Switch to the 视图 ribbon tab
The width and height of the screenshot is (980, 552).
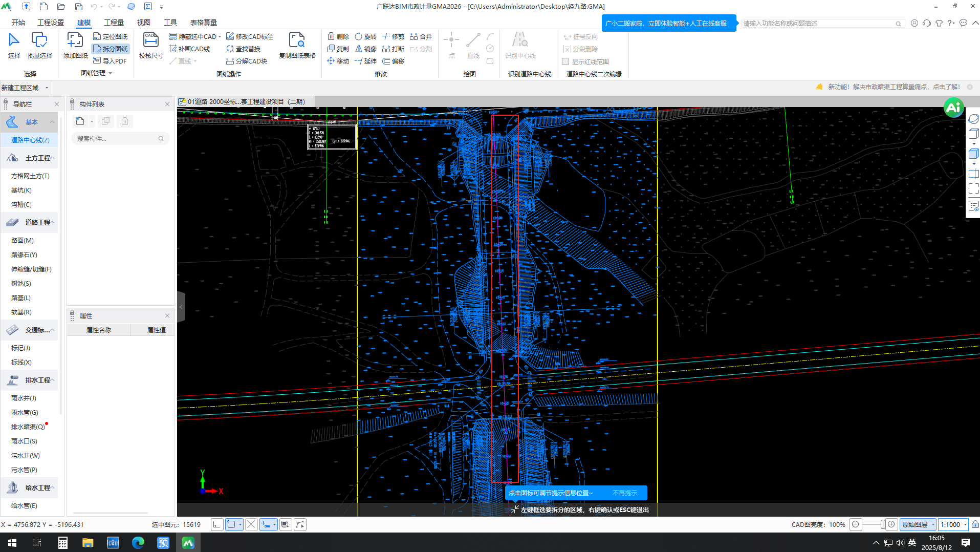[144, 23]
